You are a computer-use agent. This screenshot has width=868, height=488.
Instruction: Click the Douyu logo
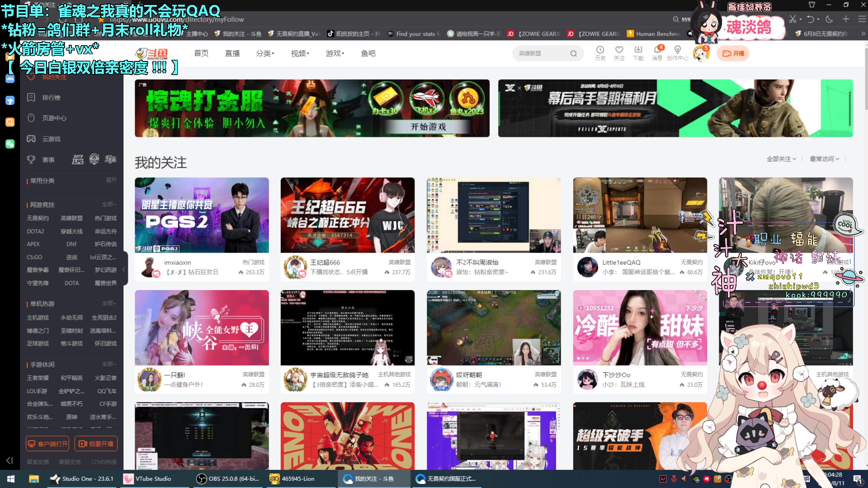click(x=152, y=53)
